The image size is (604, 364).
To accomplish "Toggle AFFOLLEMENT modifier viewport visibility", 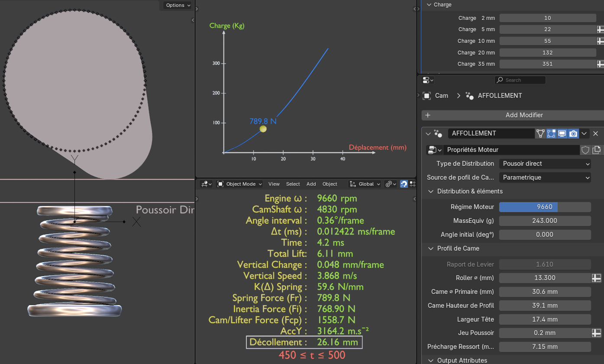I will point(562,133).
